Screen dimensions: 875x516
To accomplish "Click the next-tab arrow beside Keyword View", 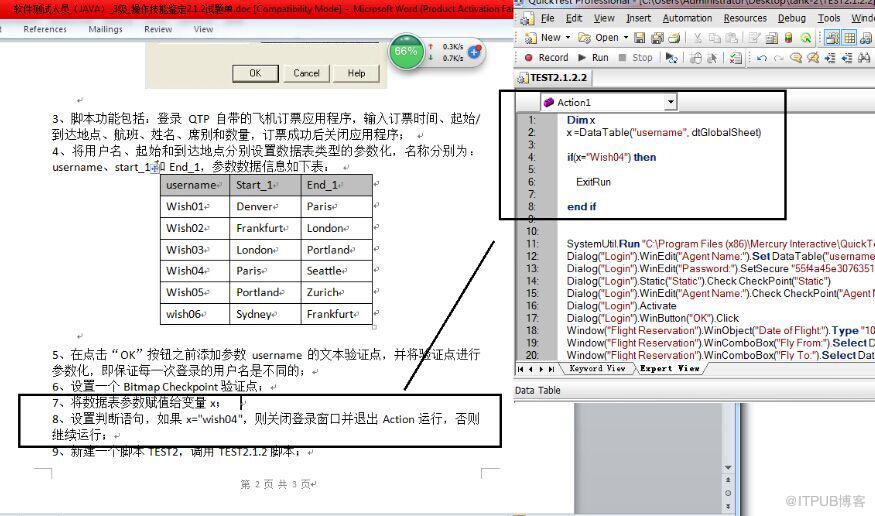I will pyautogui.click(x=541, y=369).
